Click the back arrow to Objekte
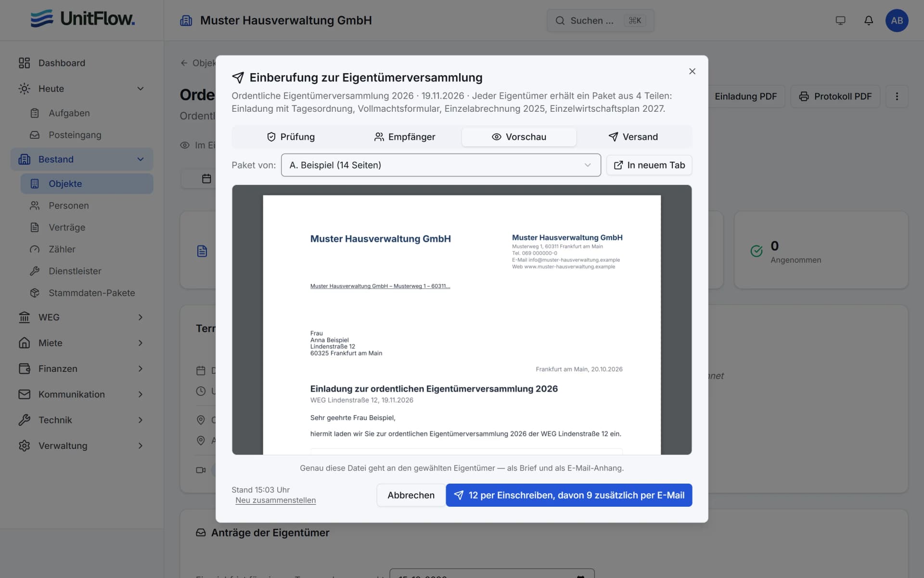924x578 pixels. (184, 63)
